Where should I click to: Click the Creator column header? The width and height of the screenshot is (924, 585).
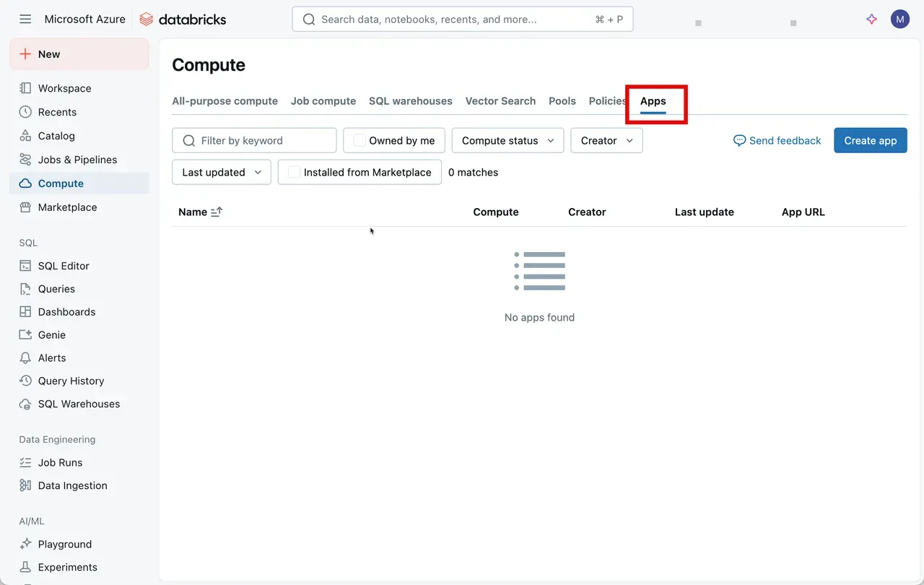point(587,212)
